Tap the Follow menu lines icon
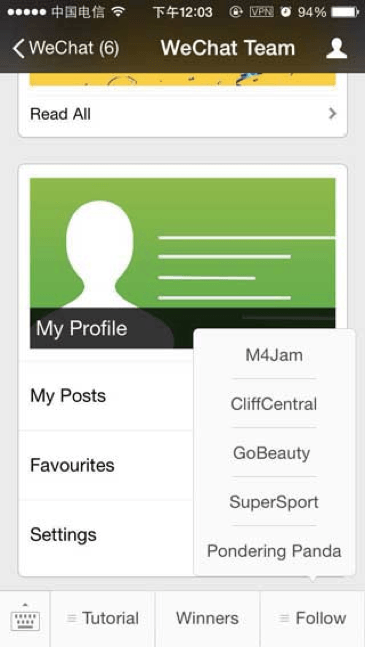 click(284, 618)
